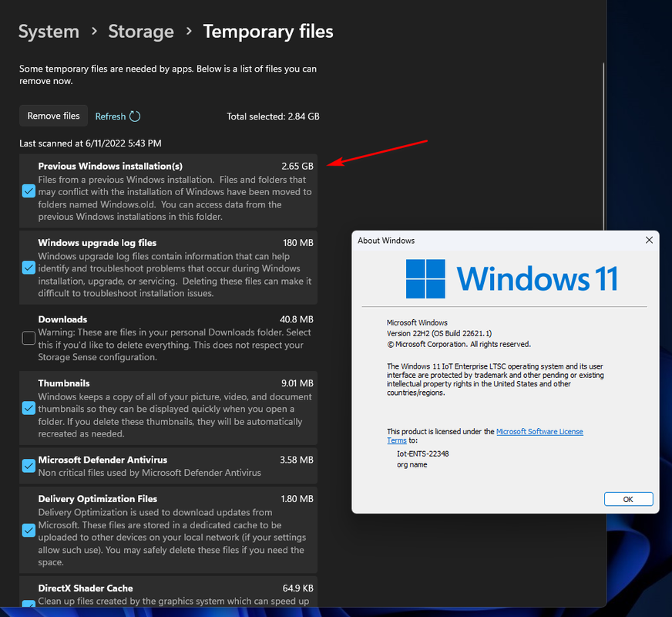Uncheck Microsoft Defender Antivirus checkbox
Viewport: 672px width, 617px height.
tap(29, 466)
